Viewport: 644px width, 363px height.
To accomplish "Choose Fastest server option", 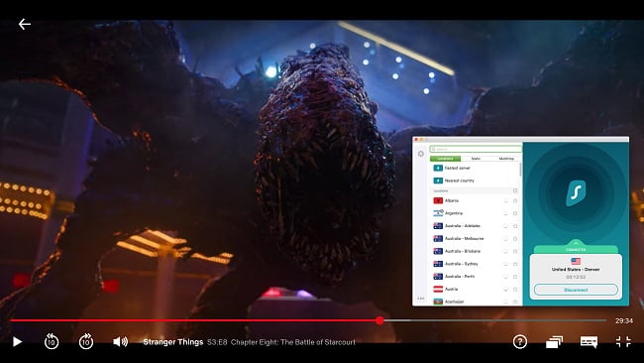I will point(476,169).
